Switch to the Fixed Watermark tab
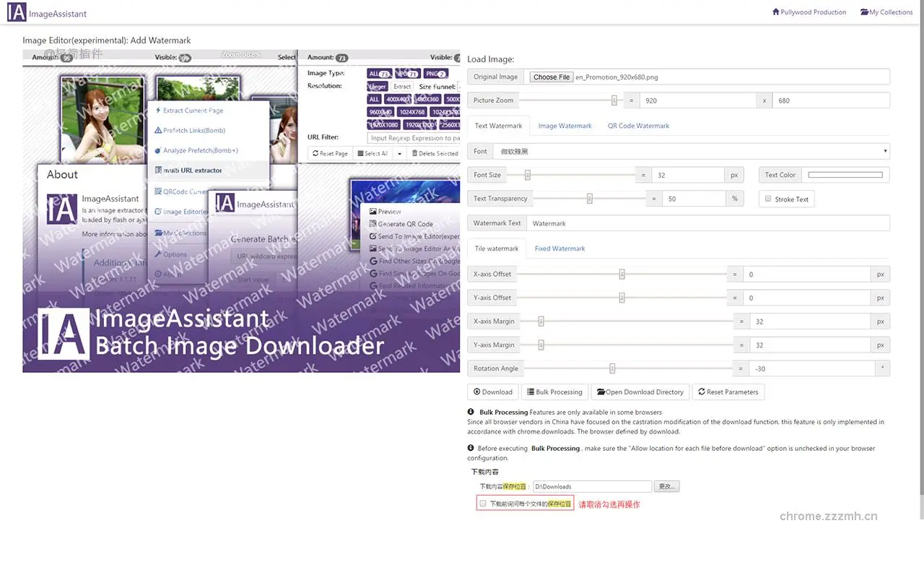This screenshot has height=578, width=924. click(559, 248)
